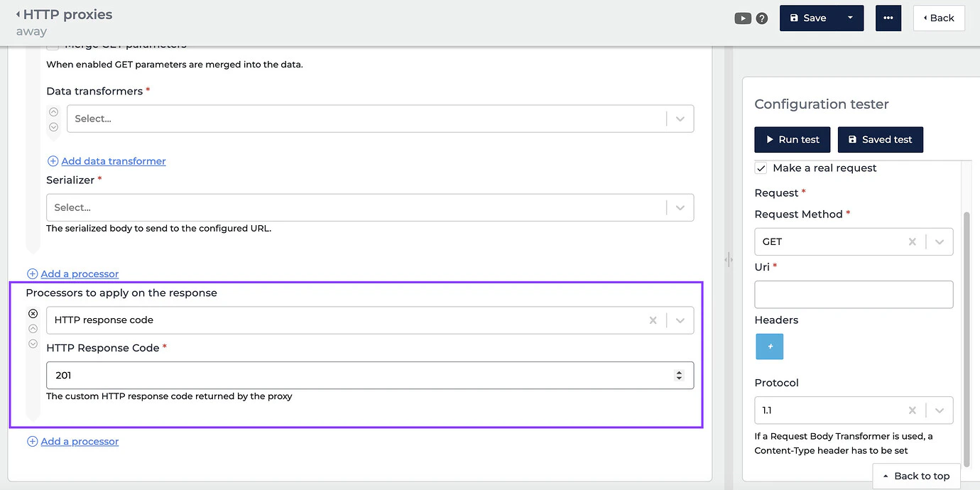Open the help question mark icon

point(762,18)
